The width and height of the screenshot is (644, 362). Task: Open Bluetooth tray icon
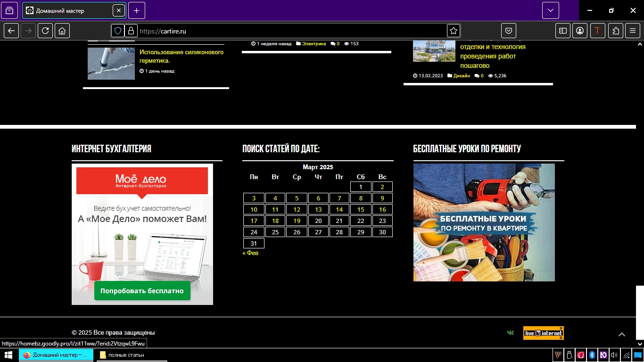click(x=592, y=355)
